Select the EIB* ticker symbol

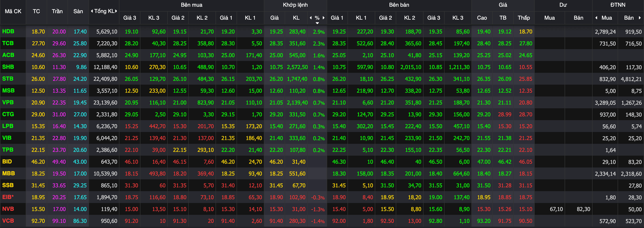8,197
